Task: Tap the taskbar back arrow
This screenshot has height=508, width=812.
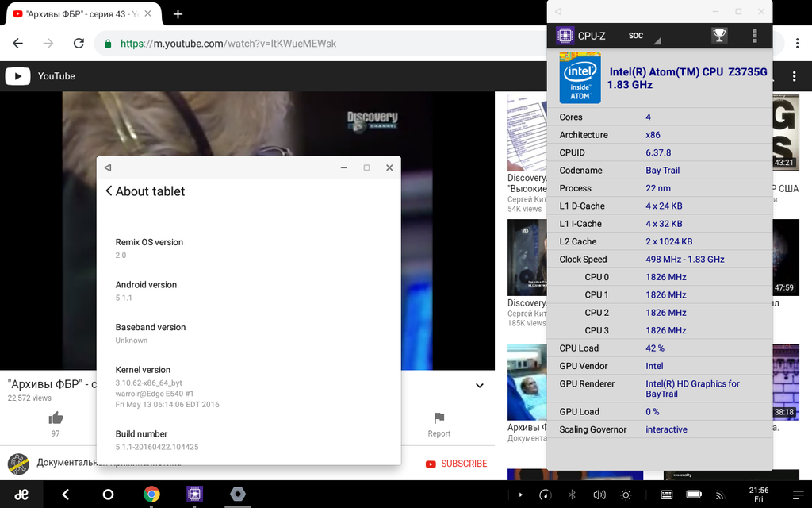Action: click(x=65, y=495)
